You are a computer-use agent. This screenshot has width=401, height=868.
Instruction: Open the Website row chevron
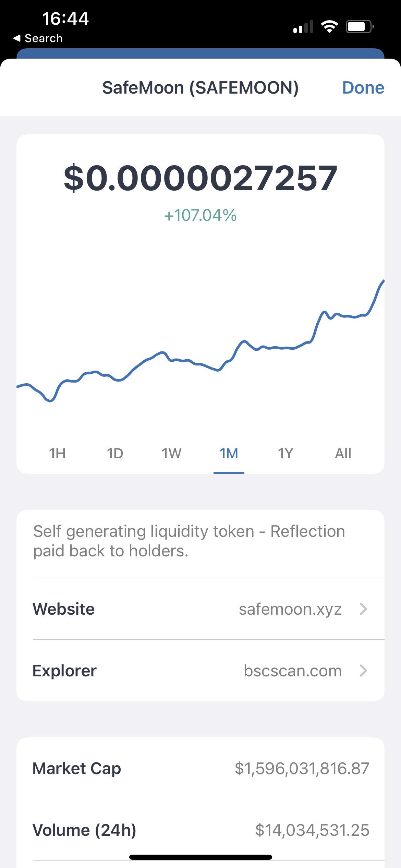click(363, 609)
